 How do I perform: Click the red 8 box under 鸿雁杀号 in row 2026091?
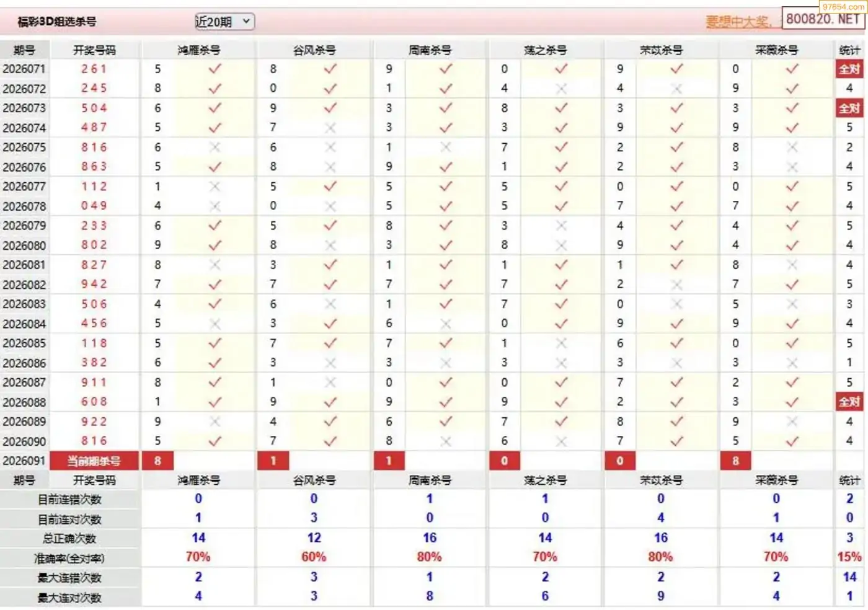coord(157,461)
